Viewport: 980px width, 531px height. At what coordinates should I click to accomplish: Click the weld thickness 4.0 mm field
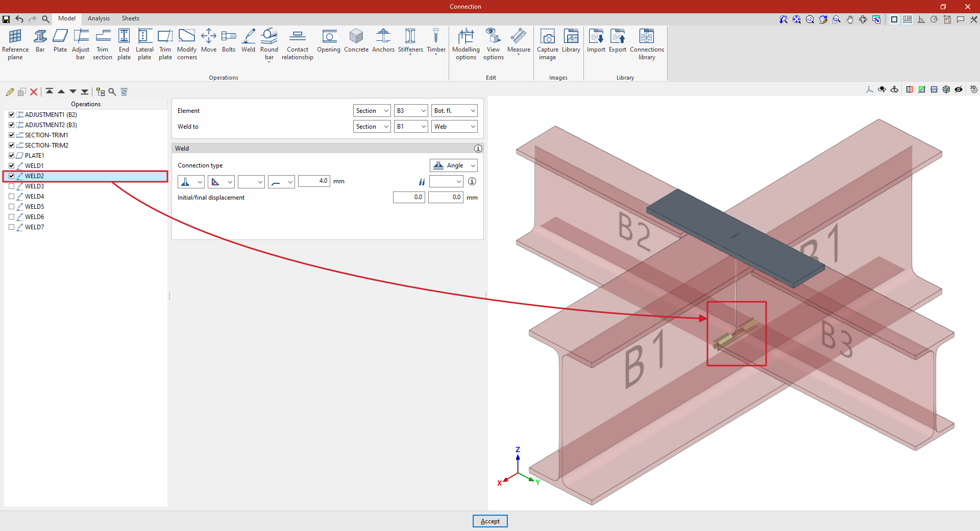pyautogui.click(x=314, y=181)
